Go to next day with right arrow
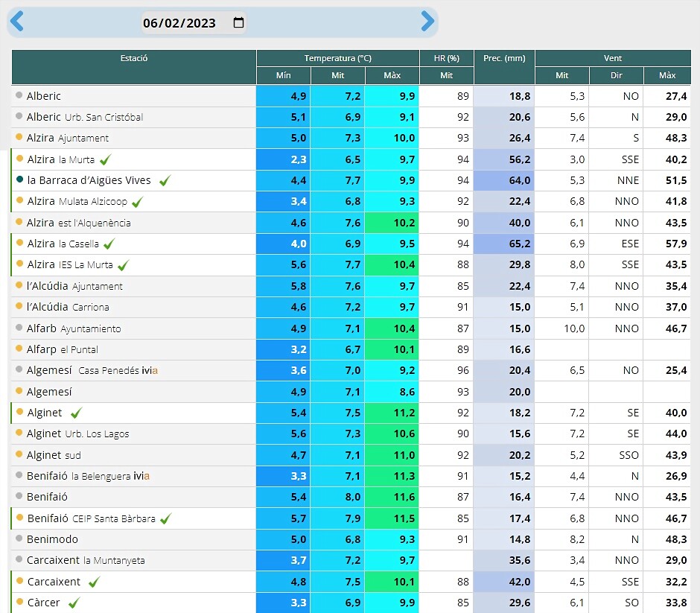 (x=427, y=21)
